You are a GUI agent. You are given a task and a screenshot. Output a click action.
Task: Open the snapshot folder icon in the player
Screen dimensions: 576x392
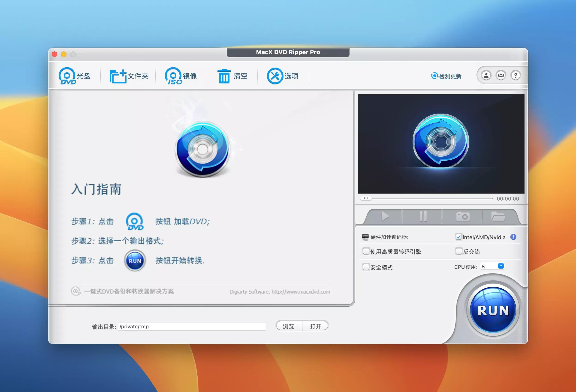coord(498,216)
